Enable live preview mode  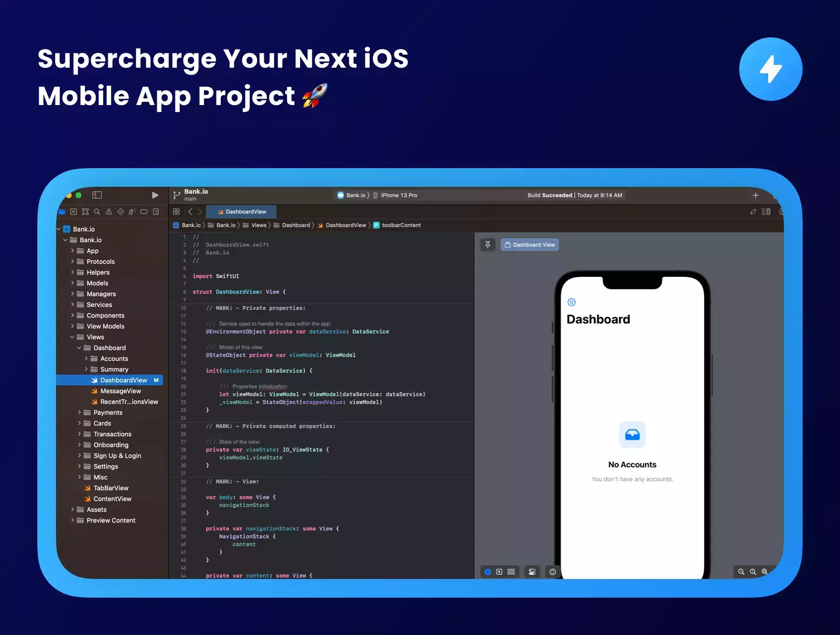click(488, 571)
